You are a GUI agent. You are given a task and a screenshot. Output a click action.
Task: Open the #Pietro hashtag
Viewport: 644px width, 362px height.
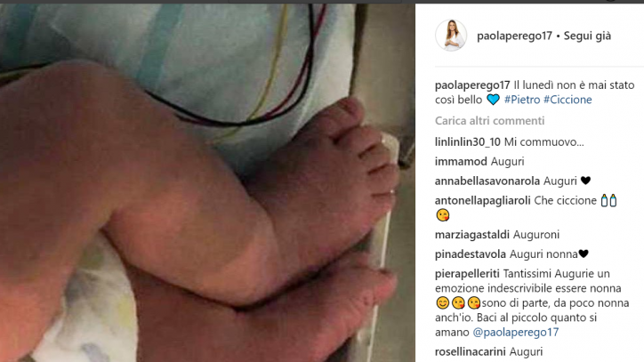click(x=522, y=100)
